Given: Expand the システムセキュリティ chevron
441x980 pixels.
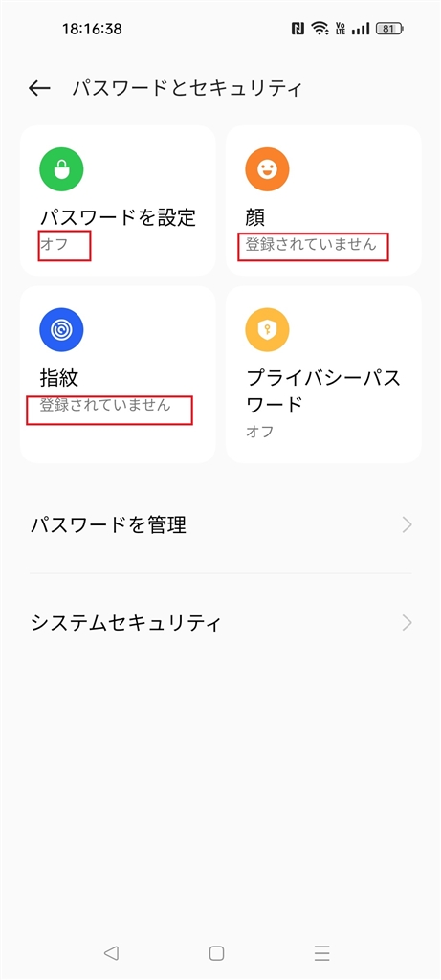Looking at the screenshot, I should [408, 622].
